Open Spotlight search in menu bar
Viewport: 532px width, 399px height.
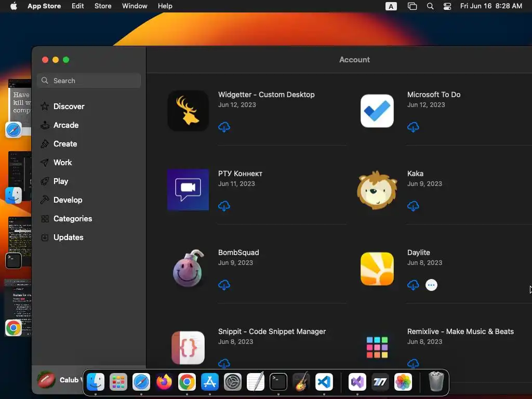[x=430, y=6]
